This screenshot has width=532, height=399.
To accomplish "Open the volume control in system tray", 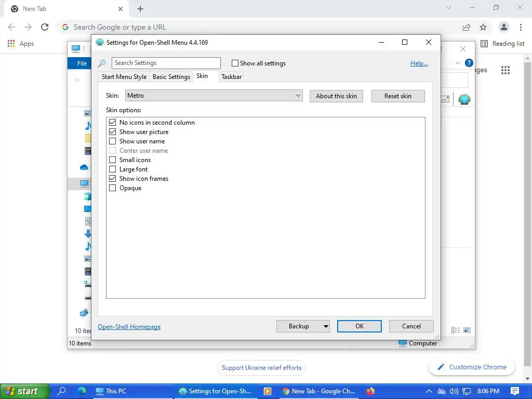I will (x=454, y=391).
